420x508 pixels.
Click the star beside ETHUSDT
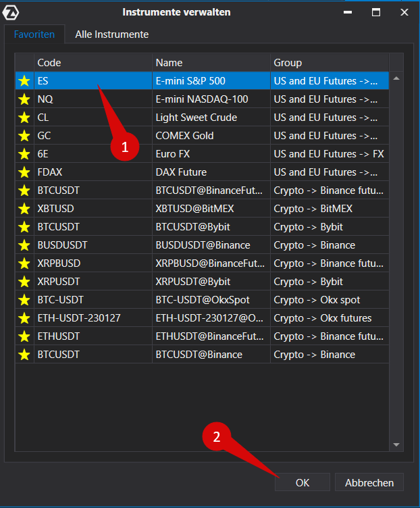(24, 336)
